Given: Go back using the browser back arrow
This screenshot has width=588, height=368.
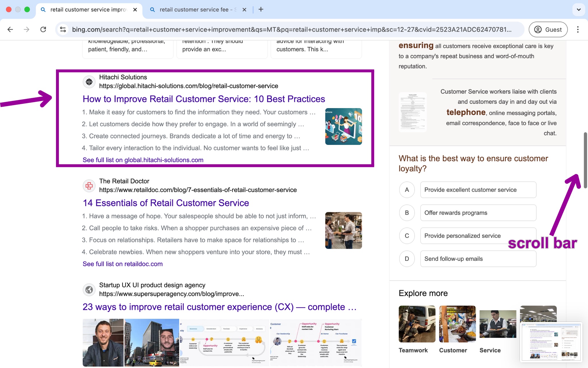Looking at the screenshot, I should coord(10,29).
